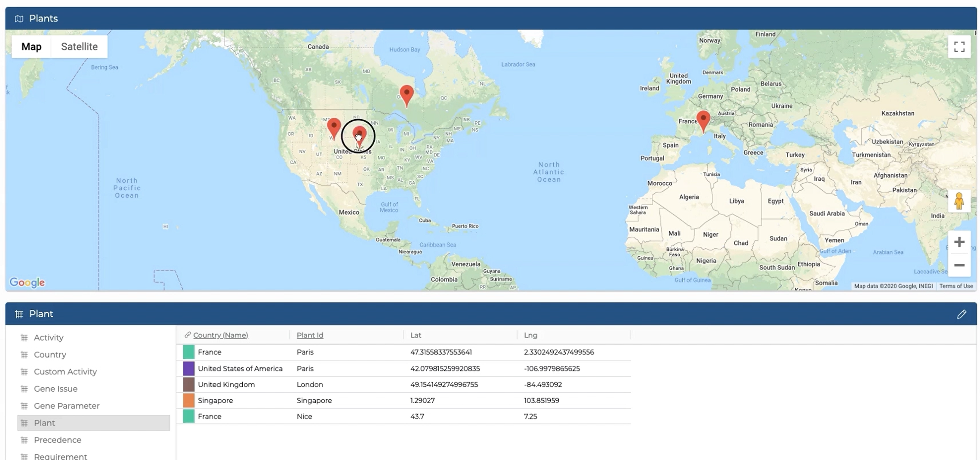
Task: Click brown swatch for United Kingdom row
Action: pyautogui.click(x=188, y=384)
